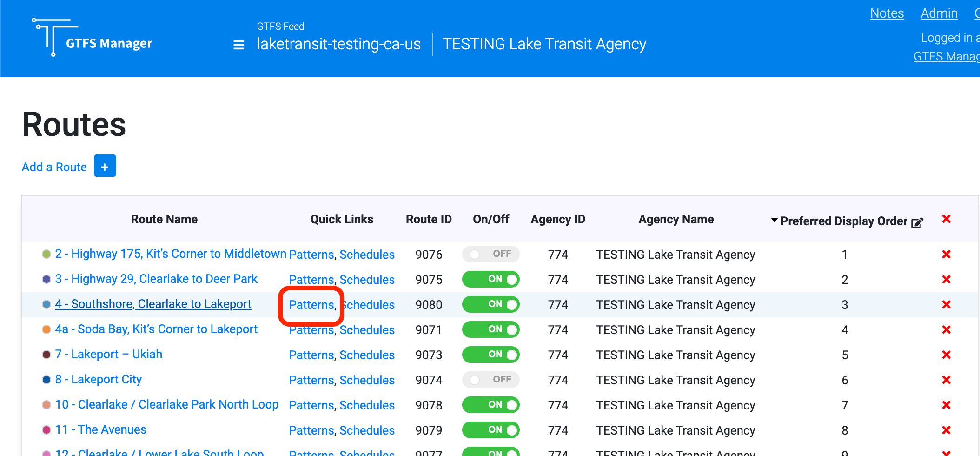Click orange color dot for route 4a
The height and width of the screenshot is (456, 980).
pyautogui.click(x=46, y=329)
